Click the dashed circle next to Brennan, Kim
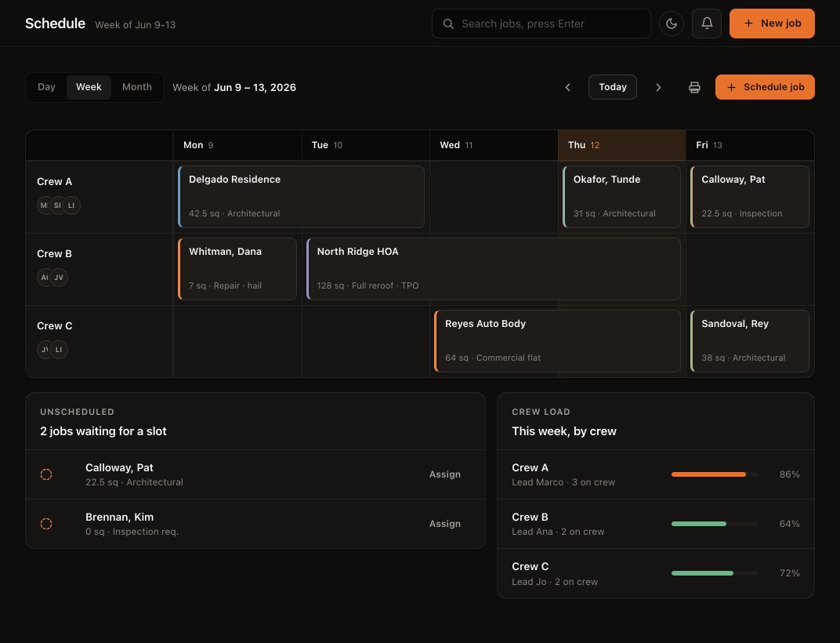This screenshot has height=643, width=840. pos(46,524)
